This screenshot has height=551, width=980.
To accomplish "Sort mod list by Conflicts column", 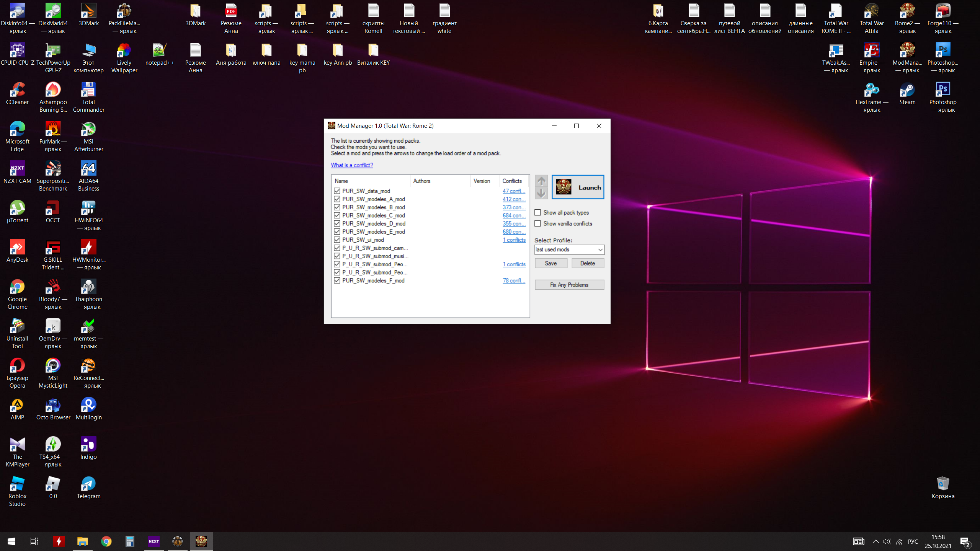I will [x=514, y=181].
